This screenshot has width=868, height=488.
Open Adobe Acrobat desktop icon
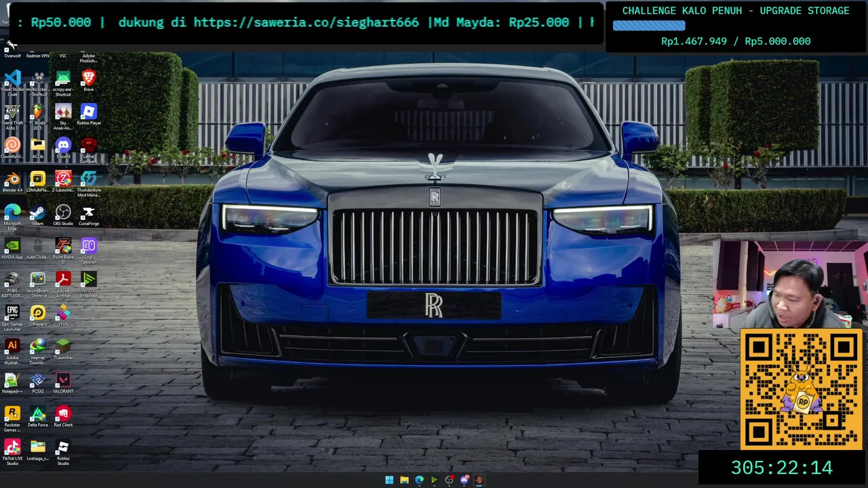(x=63, y=284)
